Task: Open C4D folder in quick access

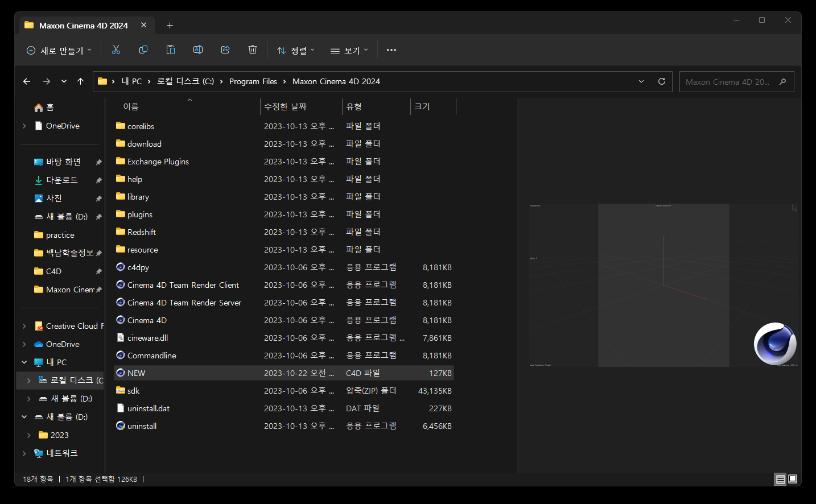Action: tap(48, 271)
